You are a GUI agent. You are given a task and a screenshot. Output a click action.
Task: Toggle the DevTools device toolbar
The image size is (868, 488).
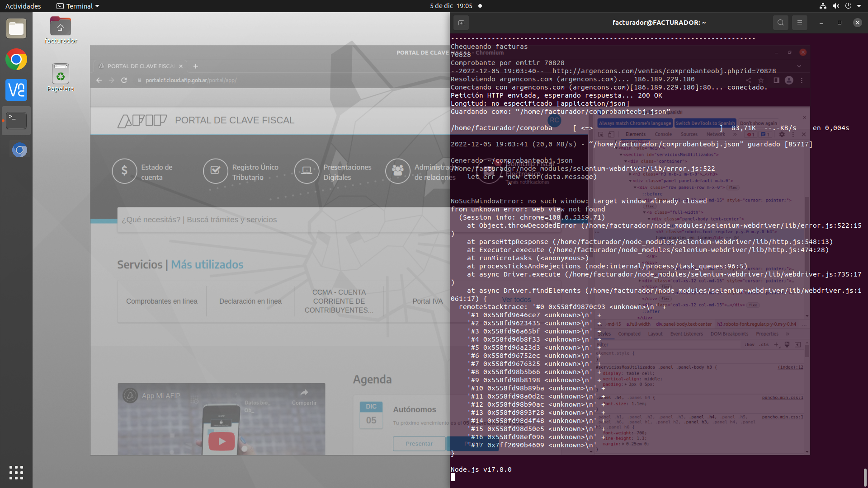tap(611, 134)
